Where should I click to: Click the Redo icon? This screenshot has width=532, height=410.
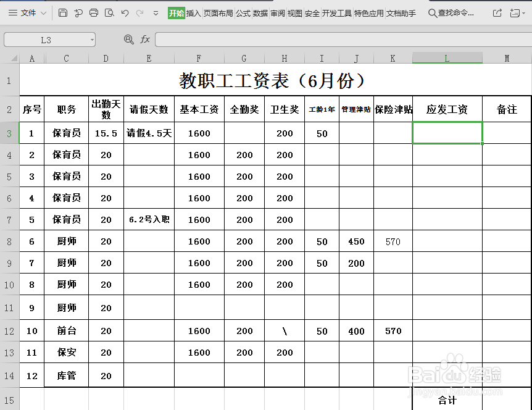click(140, 13)
